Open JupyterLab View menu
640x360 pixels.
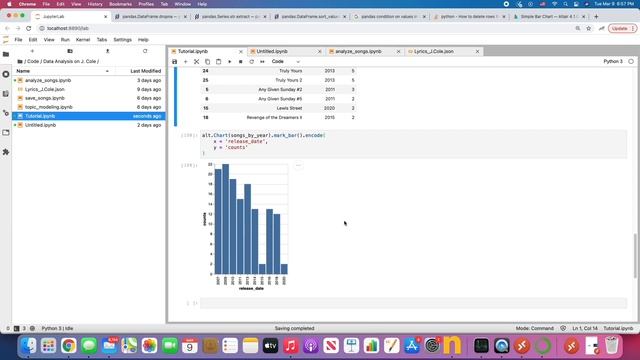coord(49,40)
